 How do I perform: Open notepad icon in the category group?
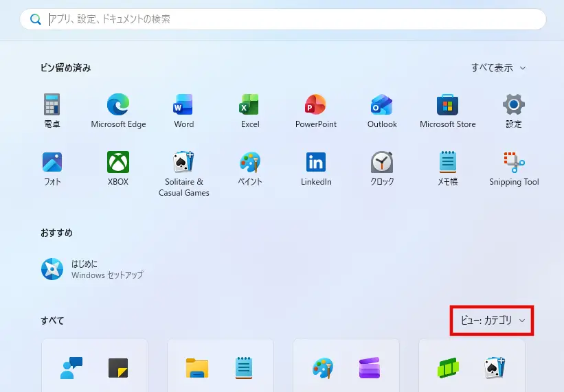click(244, 368)
